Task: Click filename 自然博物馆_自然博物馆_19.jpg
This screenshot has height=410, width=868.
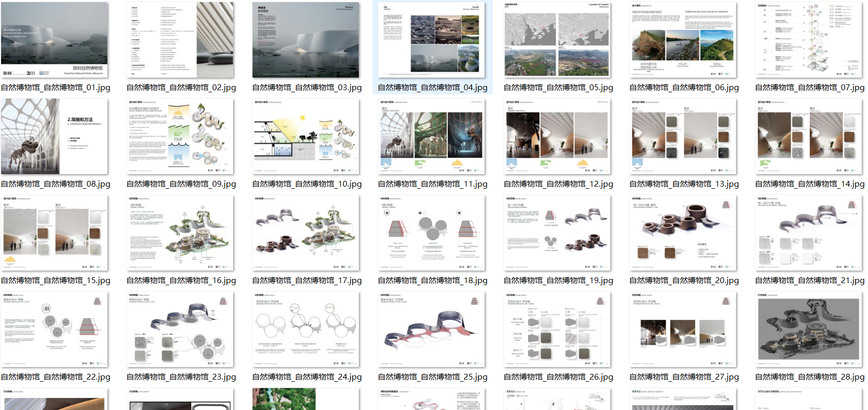Action: tap(558, 280)
